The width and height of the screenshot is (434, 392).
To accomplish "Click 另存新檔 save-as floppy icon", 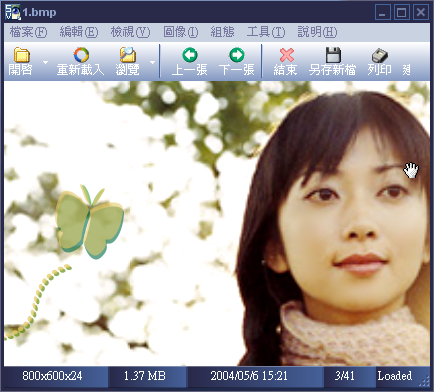I will pos(333,55).
